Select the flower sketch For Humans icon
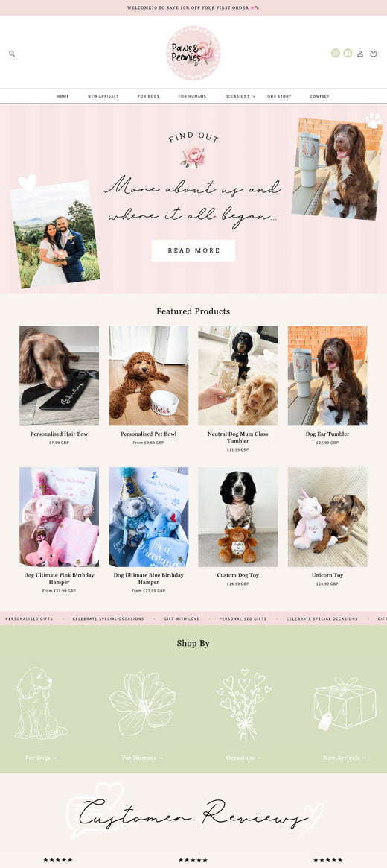This screenshot has height=868, width=387. [x=143, y=703]
